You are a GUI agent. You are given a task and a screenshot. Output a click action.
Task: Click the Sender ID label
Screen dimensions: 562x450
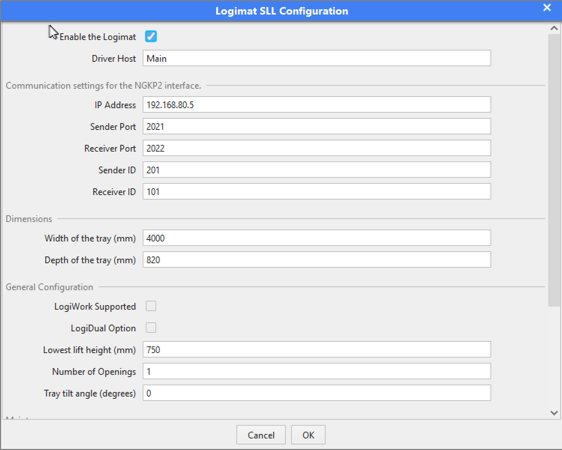117,170
